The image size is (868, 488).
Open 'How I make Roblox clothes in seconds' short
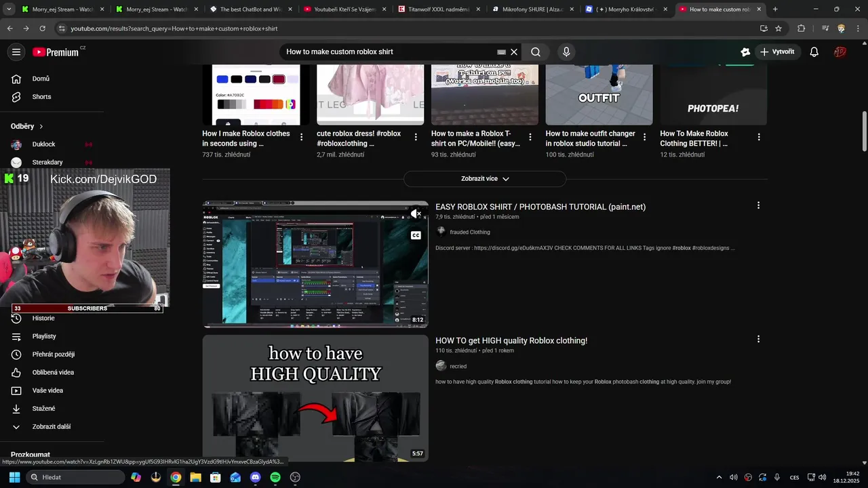point(246,139)
